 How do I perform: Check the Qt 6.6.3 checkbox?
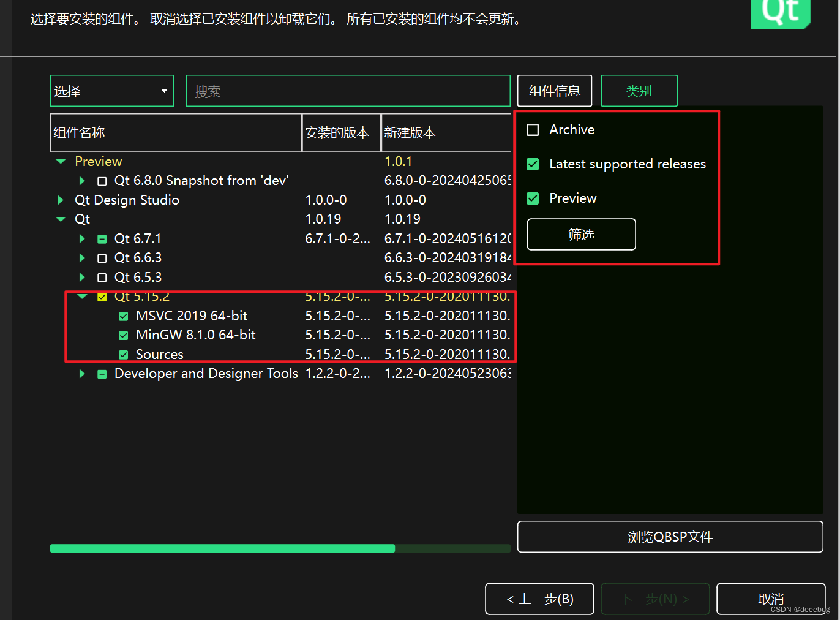click(x=102, y=259)
